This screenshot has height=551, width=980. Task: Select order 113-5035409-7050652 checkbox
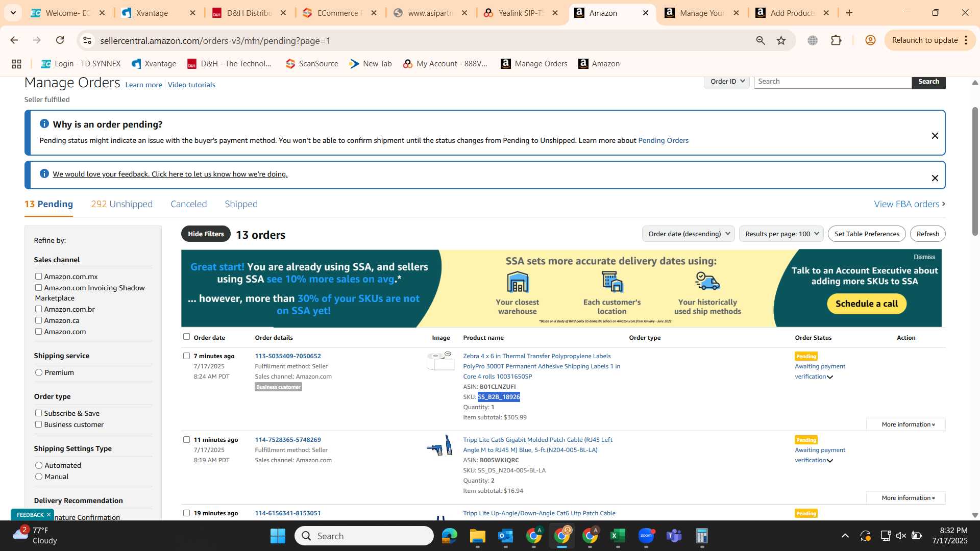click(x=186, y=356)
